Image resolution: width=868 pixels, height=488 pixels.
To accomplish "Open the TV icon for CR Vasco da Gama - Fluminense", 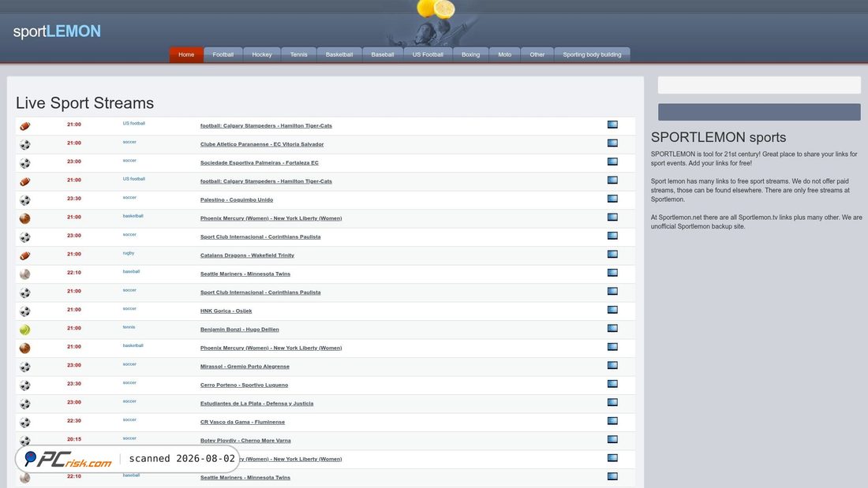I will [x=612, y=421].
